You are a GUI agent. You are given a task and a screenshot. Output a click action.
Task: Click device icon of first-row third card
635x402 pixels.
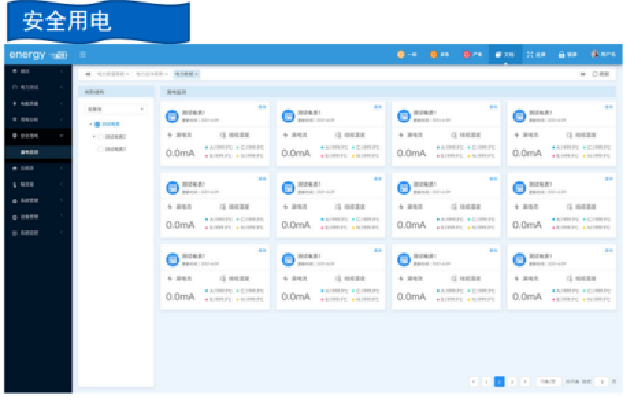coord(403,116)
